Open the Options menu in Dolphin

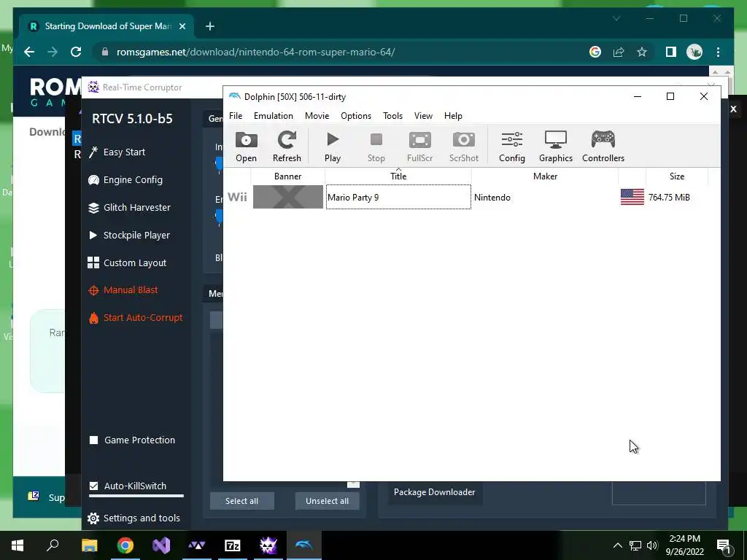tap(355, 116)
